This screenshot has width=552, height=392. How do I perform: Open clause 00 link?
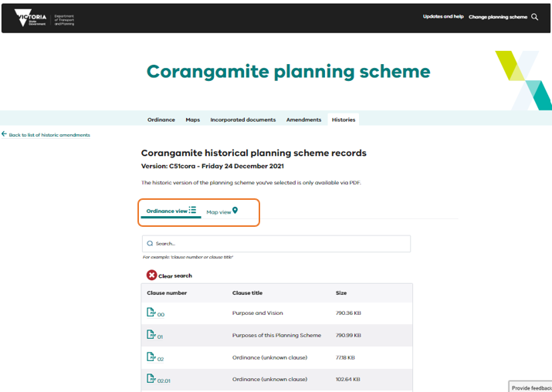pos(161,315)
